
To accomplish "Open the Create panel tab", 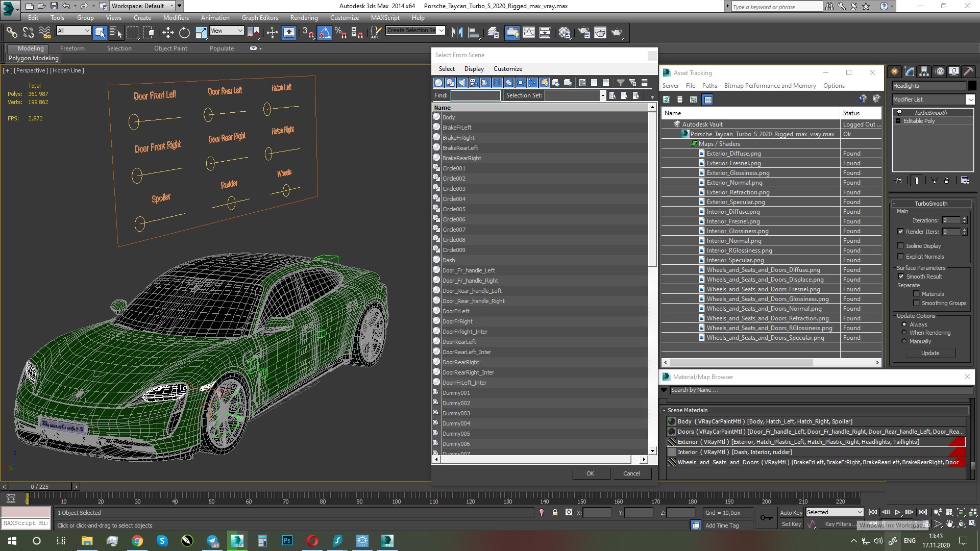I will [x=894, y=72].
